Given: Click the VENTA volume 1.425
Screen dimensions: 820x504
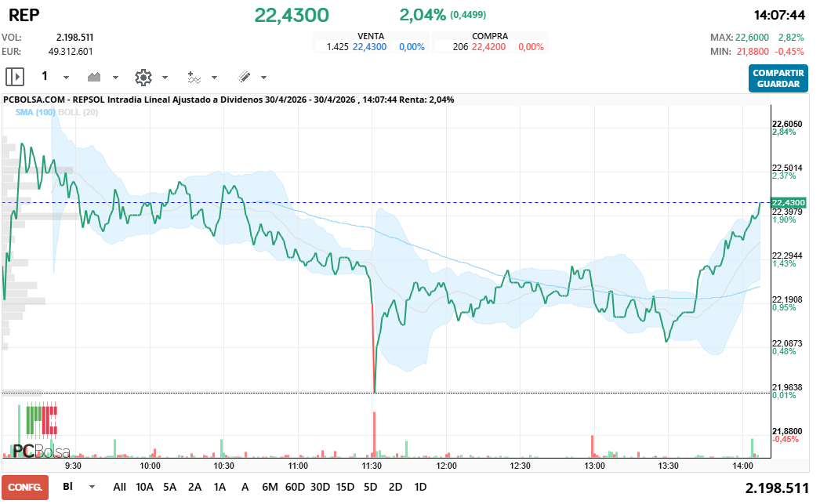Looking at the screenshot, I should coord(337,47).
